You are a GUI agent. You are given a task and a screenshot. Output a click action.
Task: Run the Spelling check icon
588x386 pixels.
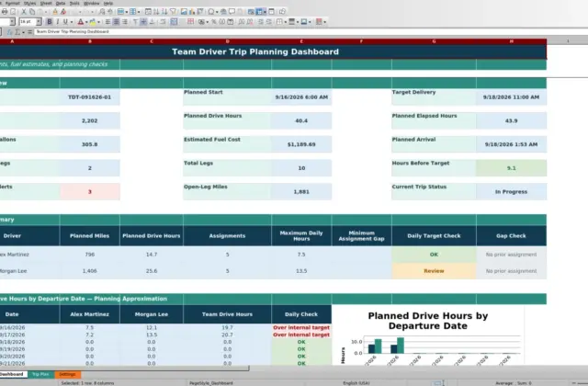click(110, 12)
